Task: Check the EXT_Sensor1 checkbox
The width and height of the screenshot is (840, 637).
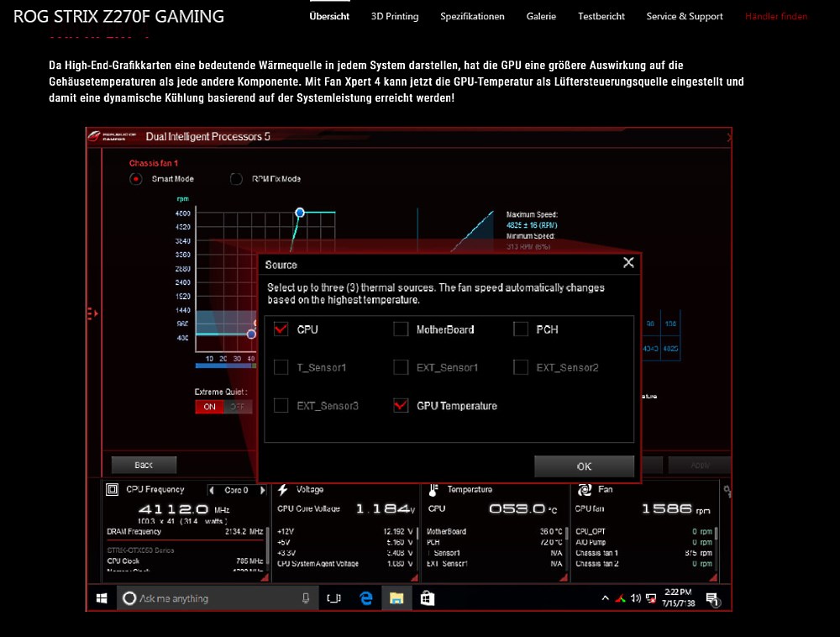Action: pos(401,367)
